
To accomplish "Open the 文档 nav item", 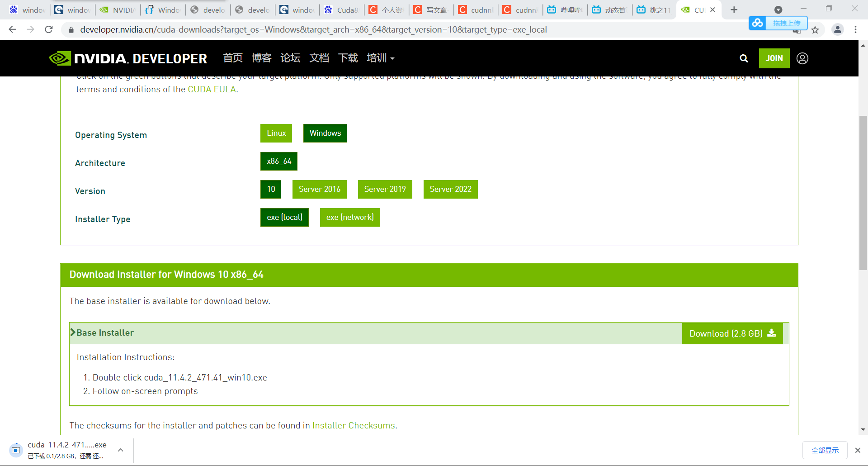I will pyautogui.click(x=319, y=58).
